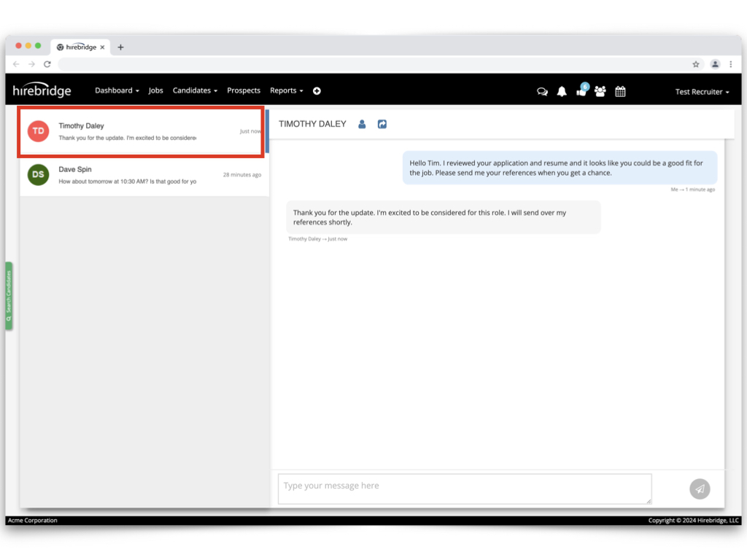Expand the Candidates dropdown menu
This screenshot has width=747, height=560.
195,91
